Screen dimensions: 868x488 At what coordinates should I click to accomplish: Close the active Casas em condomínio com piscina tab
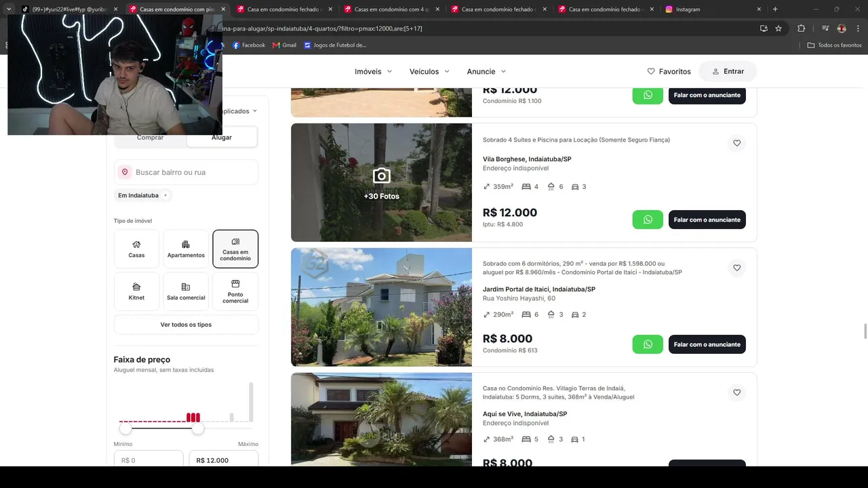[223, 9]
